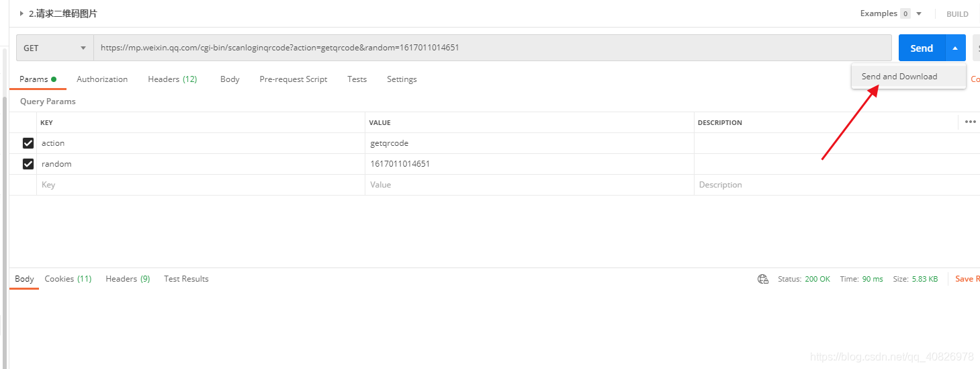Click the BUILD button

click(x=957, y=14)
